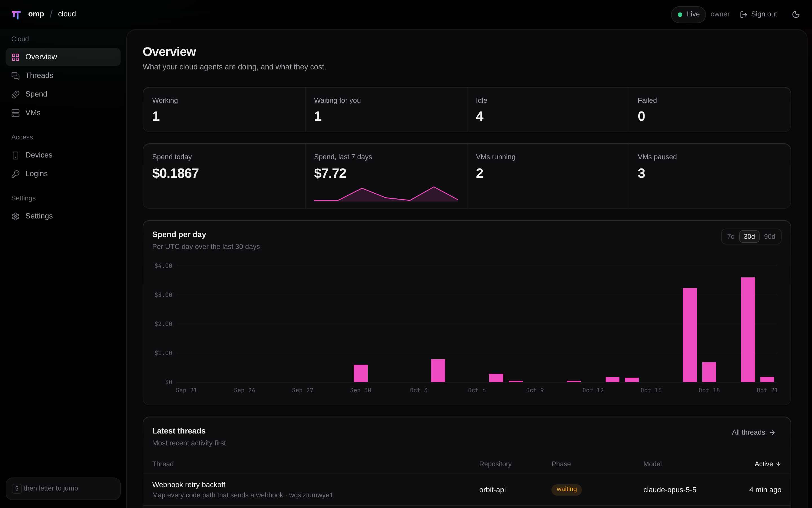Click the orbit-api repository cell
This screenshot has width=812, height=508.
[492, 490]
